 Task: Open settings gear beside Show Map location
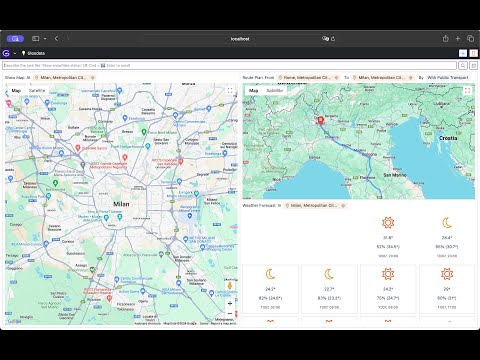(x=93, y=78)
